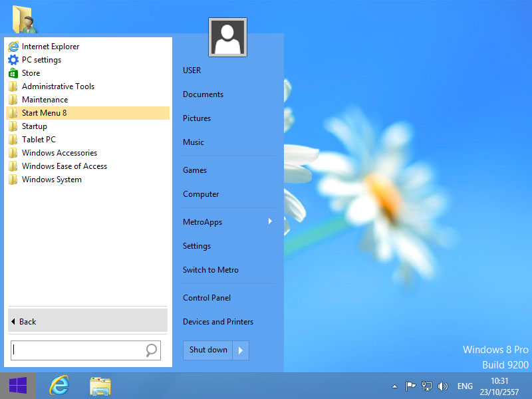This screenshot has width=532, height=399.
Task: Click the desktop user folder icon
Action: point(25,19)
